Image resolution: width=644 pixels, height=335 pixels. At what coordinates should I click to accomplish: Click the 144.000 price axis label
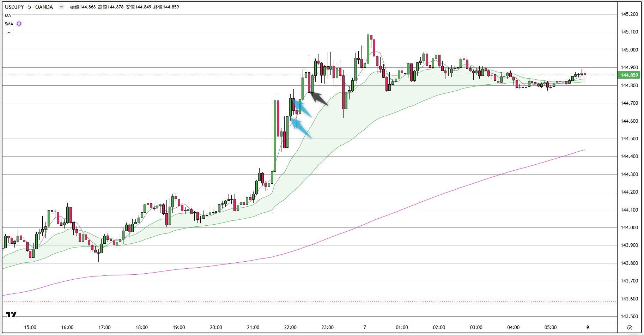coord(629,227)
